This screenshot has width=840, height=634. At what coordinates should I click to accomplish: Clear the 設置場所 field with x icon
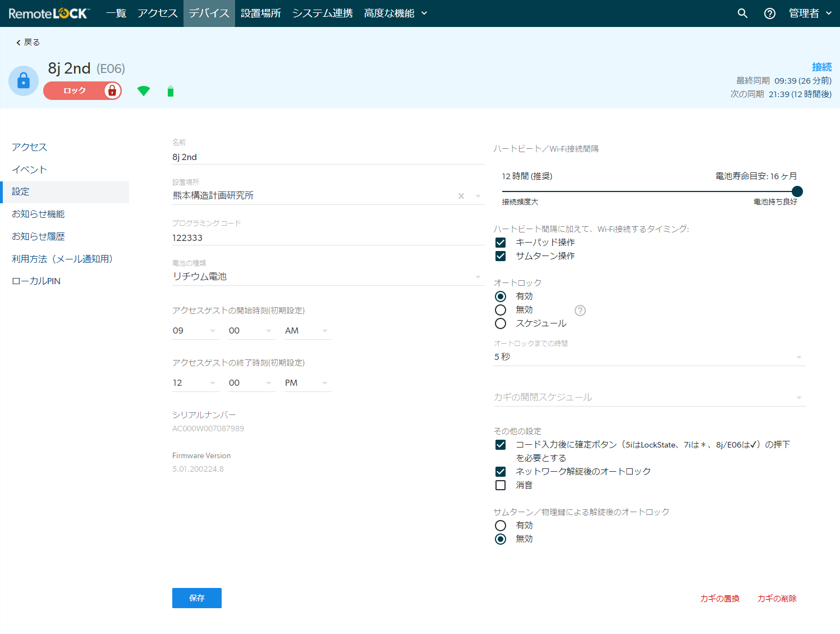pos(461,196)
